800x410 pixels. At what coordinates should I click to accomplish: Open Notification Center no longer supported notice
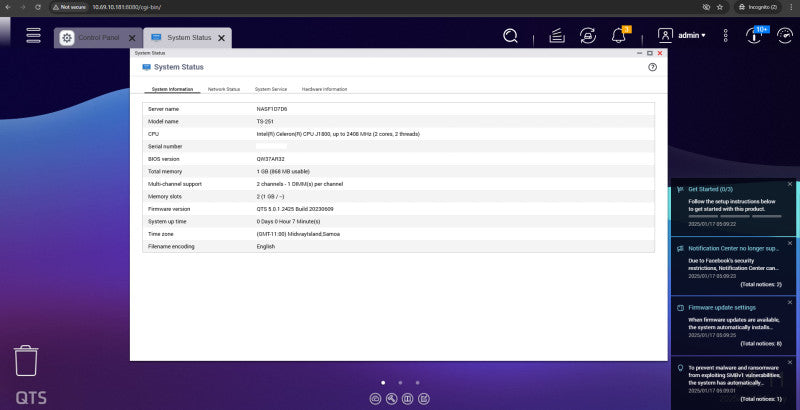coord(733,266)
